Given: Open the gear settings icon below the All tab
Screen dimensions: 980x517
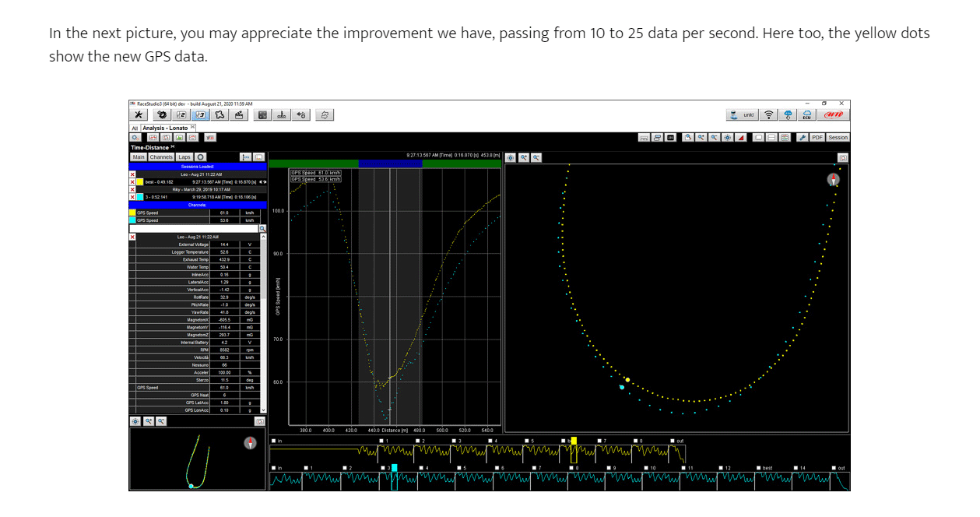Looking at the screenshot, I should point(135,137).
